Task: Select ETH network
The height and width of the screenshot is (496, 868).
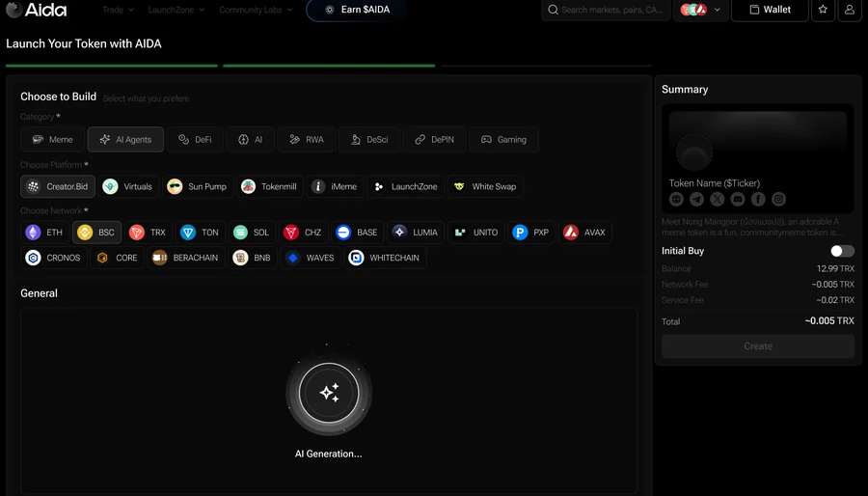Action: coord(44,233)
